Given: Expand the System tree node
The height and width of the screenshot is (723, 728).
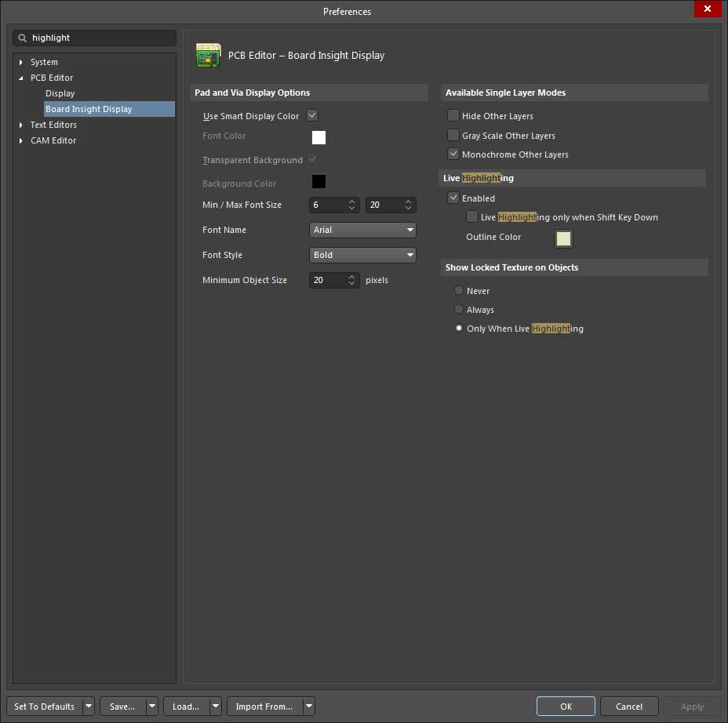Looking at the screenshot, I should [21, 62].
